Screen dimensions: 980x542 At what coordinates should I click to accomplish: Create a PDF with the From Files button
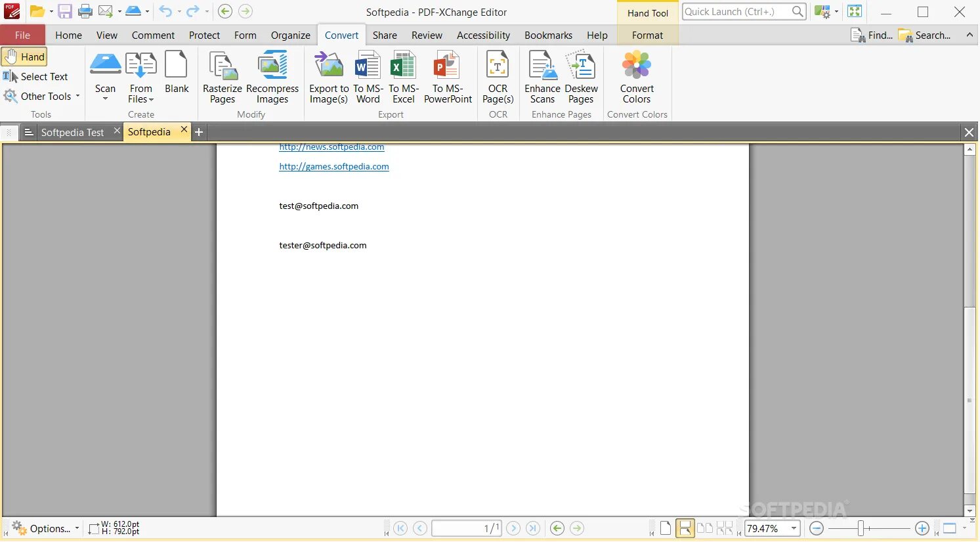[x=140, y=78]
